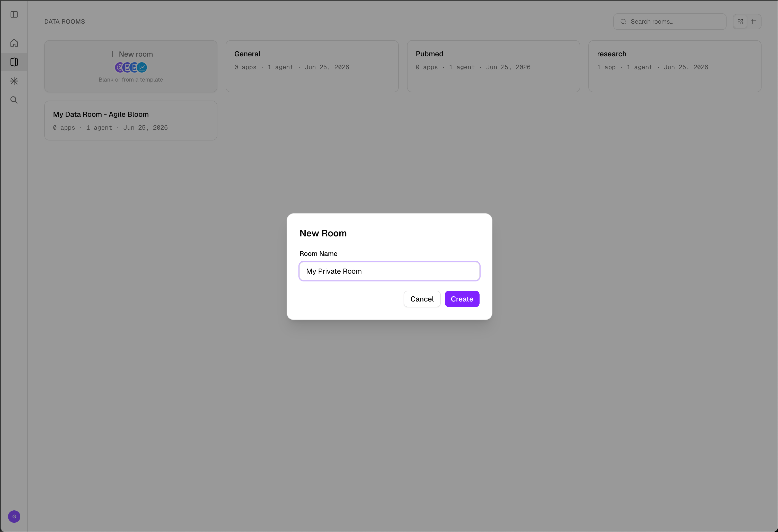Switch to compact hash grid view
The width and height of the screenshot is (778, 532).
(754, 21)
